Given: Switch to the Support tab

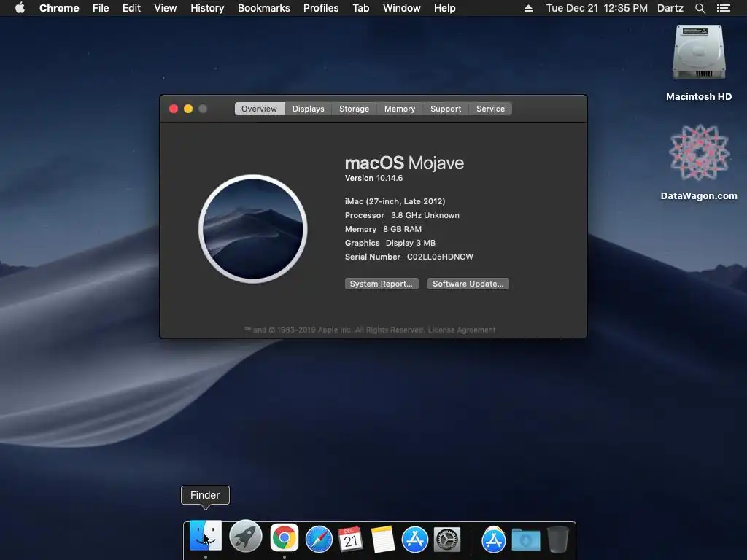Looking at the screenshot, I should 446,109.
